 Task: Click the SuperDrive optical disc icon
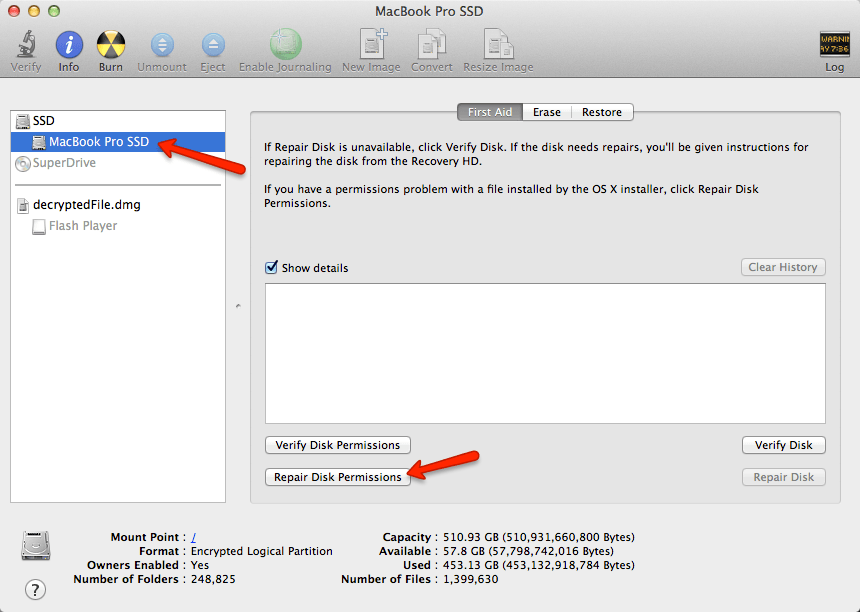point(22,163)
